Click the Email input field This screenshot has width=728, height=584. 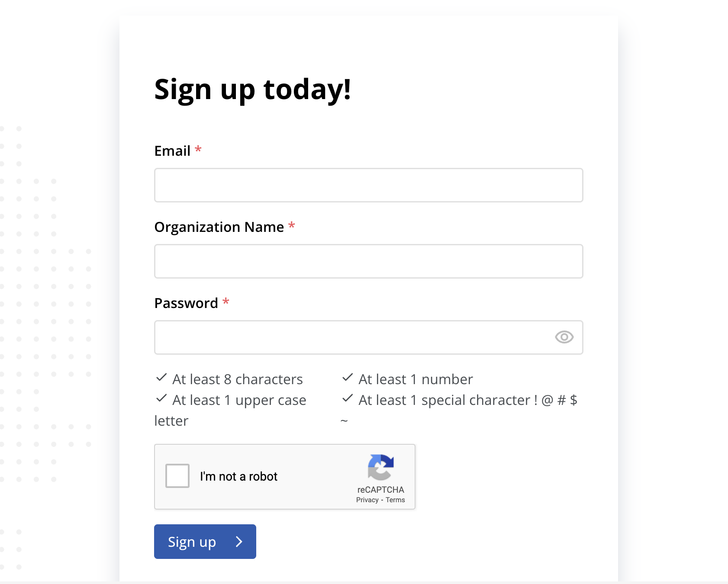pyautogui.click(x=368, y=185)
